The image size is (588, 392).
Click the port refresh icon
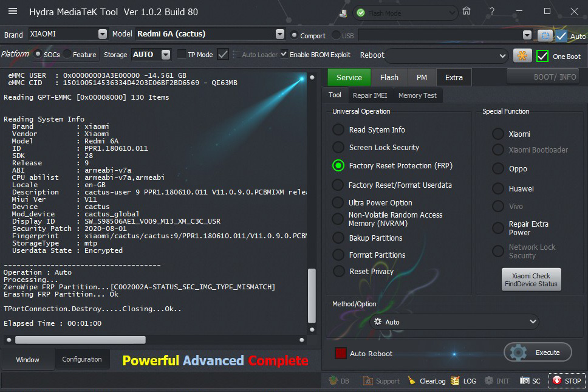(545, 36)
